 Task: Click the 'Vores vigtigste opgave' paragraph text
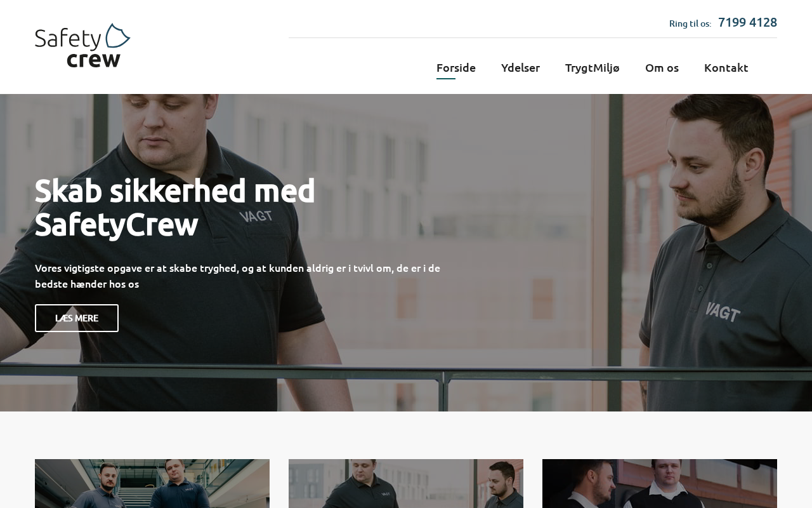point(237,276)
